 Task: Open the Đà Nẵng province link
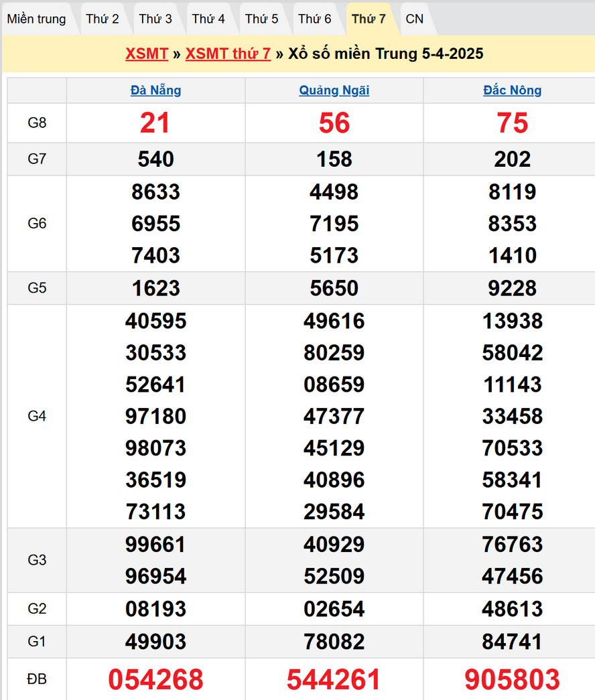(x=155, y=90)
